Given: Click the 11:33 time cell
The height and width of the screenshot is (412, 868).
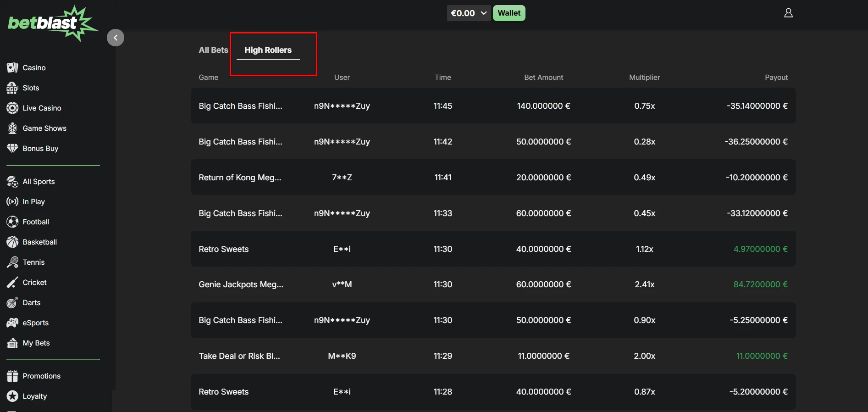Looking at the screenshot, I should [x=443, y=213].
